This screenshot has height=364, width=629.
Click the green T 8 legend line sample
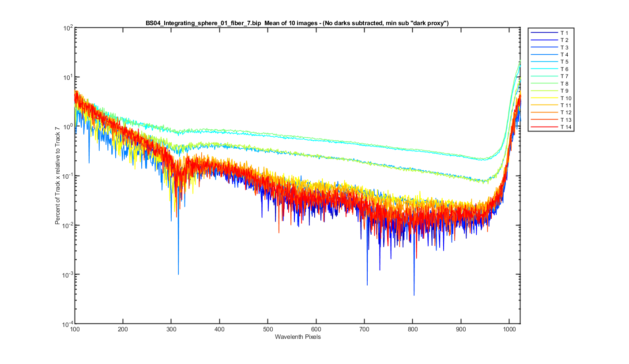coord(544,83)
